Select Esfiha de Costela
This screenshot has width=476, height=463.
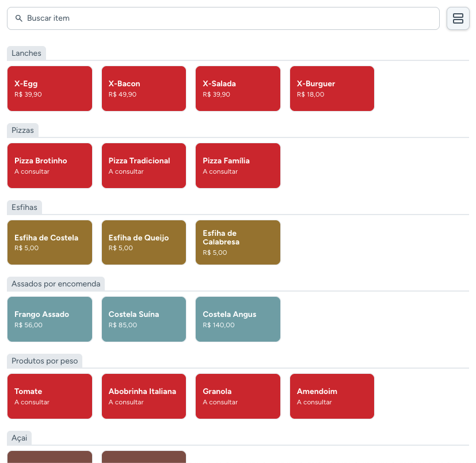click(x=49, y=242)
